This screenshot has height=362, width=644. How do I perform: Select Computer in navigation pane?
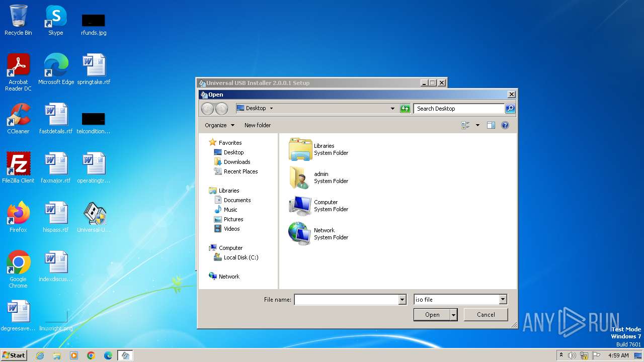(x=230, y=248)
